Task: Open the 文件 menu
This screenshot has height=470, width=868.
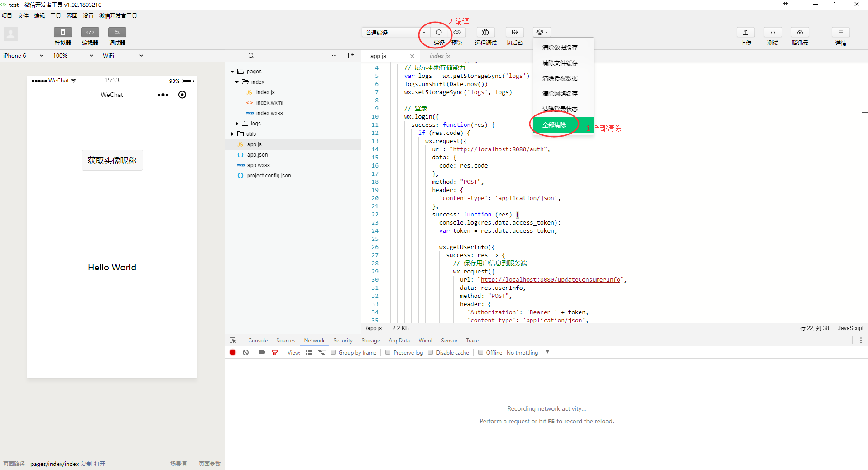Action: pyautogui.click(x=23, y=15)
